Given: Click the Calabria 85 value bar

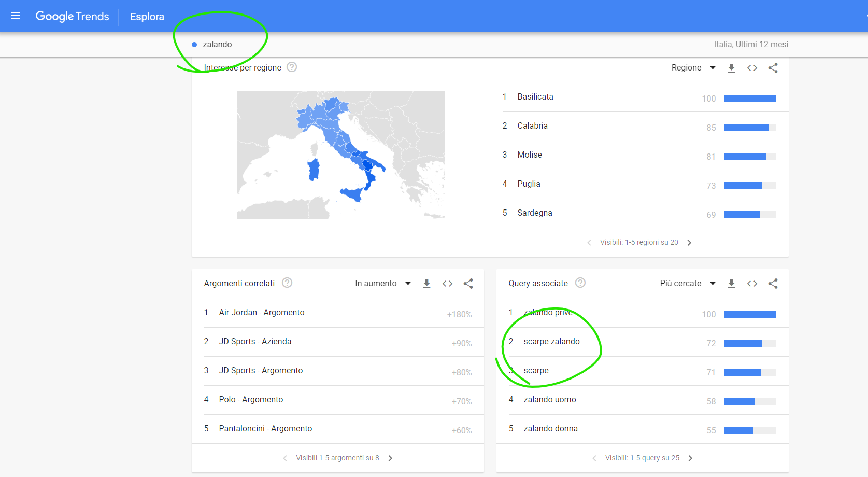Looking at the screenshot, I should tap(750, 128).
